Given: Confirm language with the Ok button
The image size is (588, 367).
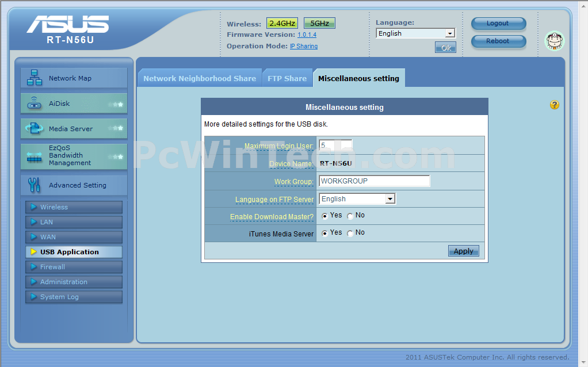Looking at the screenshot, I should click(445, 47).
